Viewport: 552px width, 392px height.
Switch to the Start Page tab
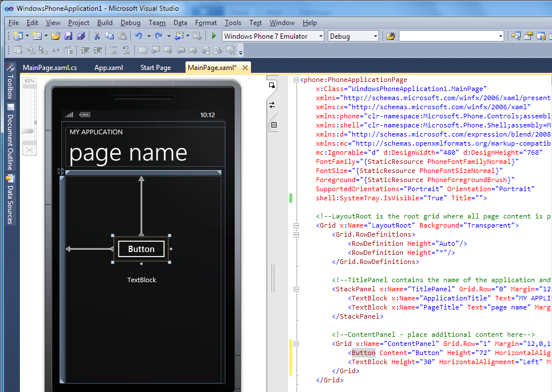[x=155, y=68]
